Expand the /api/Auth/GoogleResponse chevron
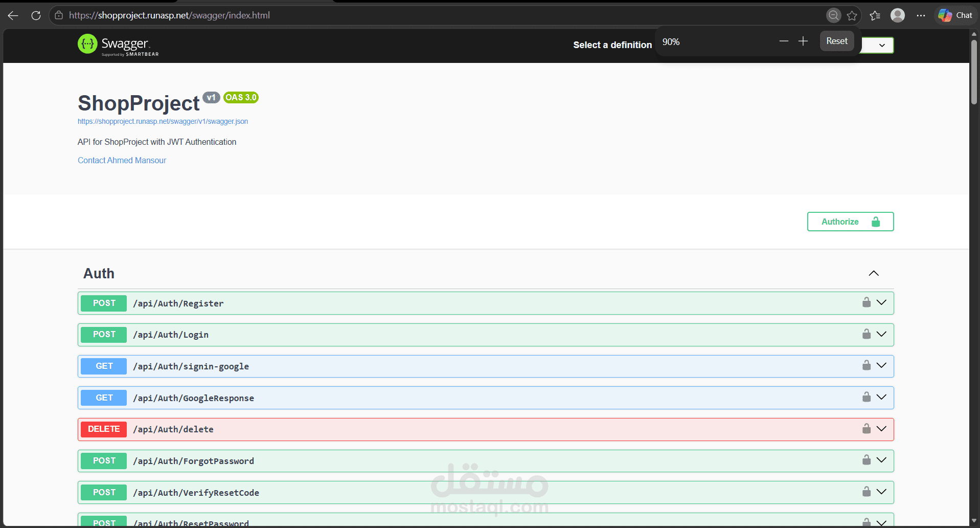This screenshot has height=528, width=980. (x=881, y=397)
